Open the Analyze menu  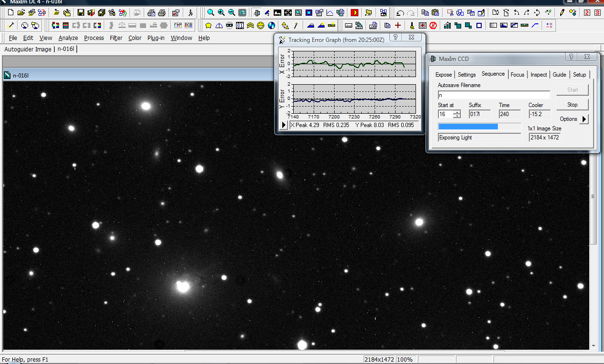click(x=68, y=38)
